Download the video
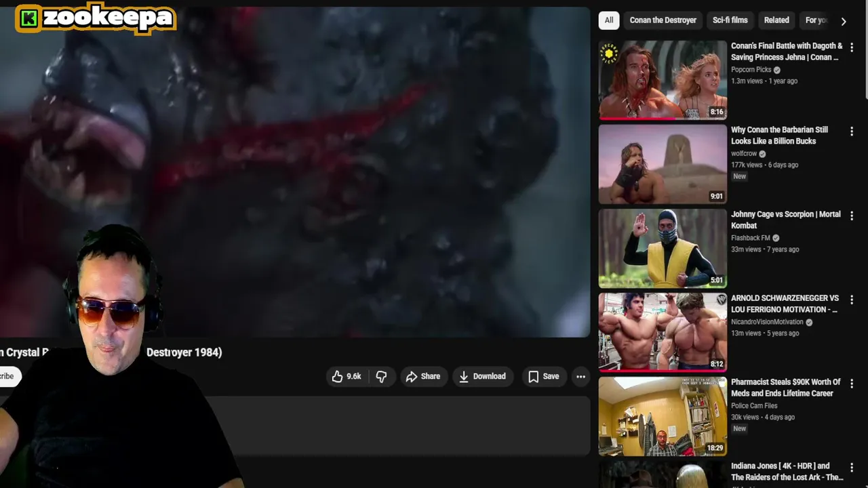This screenshot has width=868, height=488. tap(482, 376)
